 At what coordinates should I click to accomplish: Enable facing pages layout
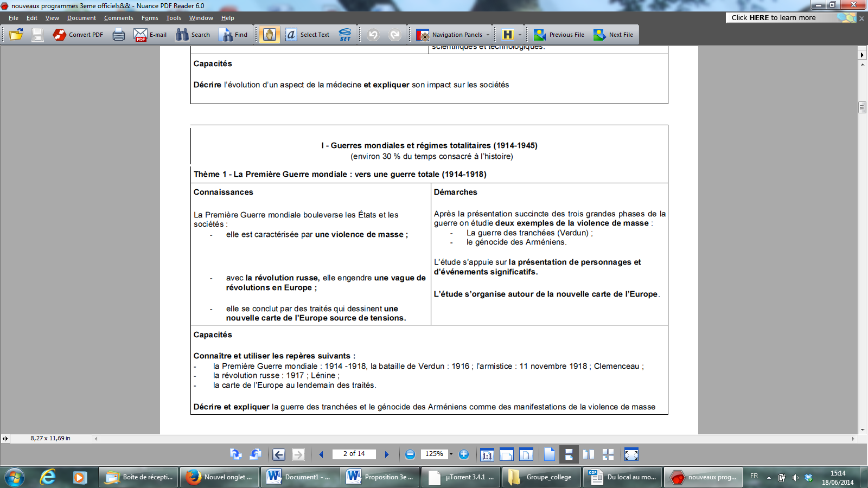pyautogui.click(x=589, y=454)
